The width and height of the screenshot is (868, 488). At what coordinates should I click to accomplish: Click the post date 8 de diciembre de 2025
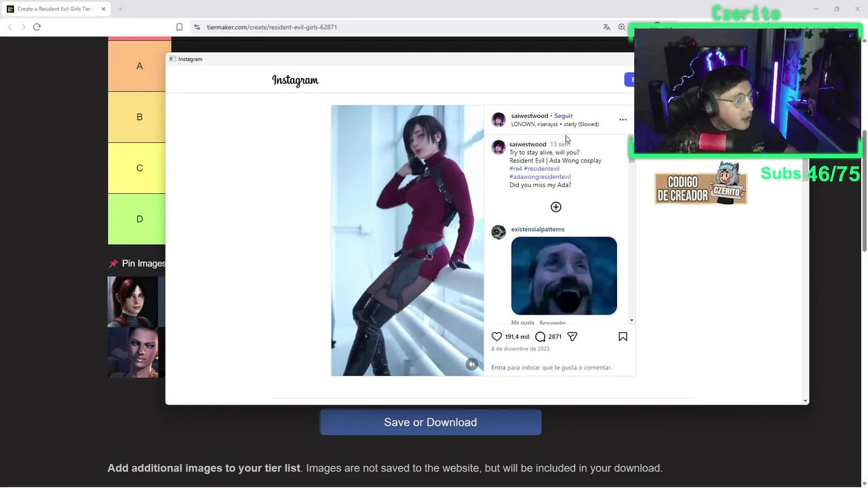(x=520, y=349)
